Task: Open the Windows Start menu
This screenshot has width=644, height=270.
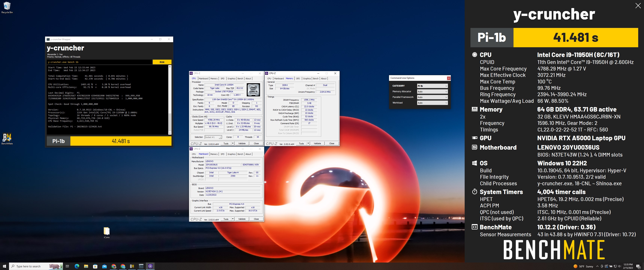Action: click(x=4, y=266)
